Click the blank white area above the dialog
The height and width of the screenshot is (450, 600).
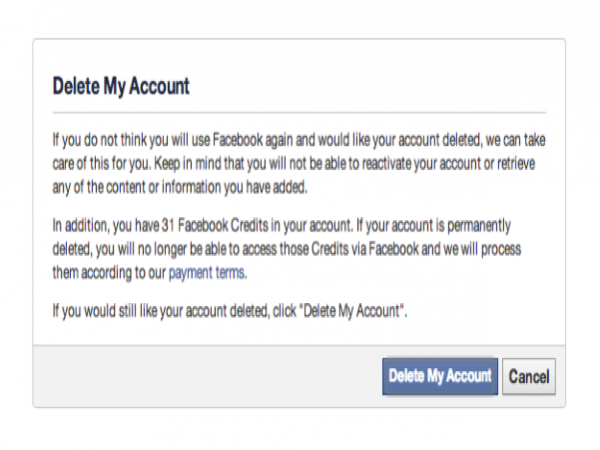click(300, 18)
